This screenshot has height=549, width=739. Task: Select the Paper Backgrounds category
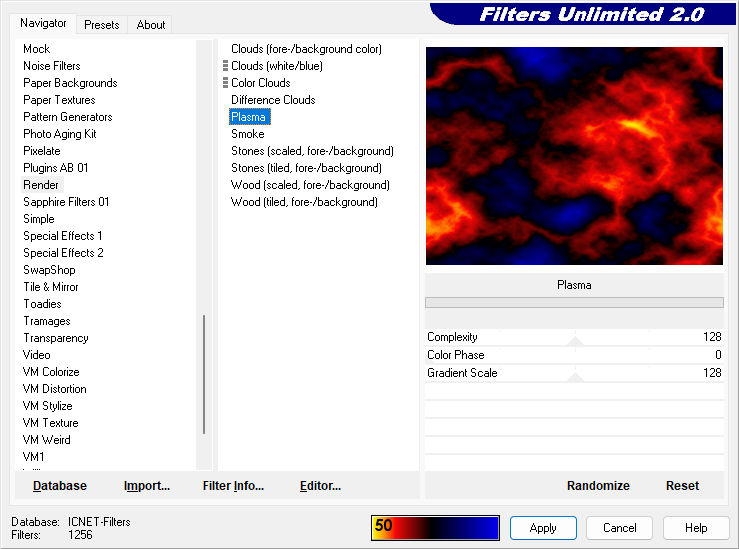[x=70, y=82]
